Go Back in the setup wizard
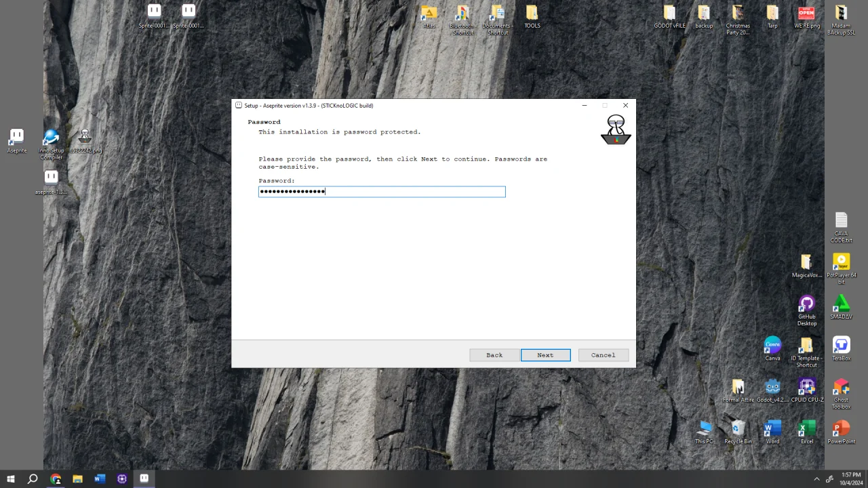 tap(494, 355)
